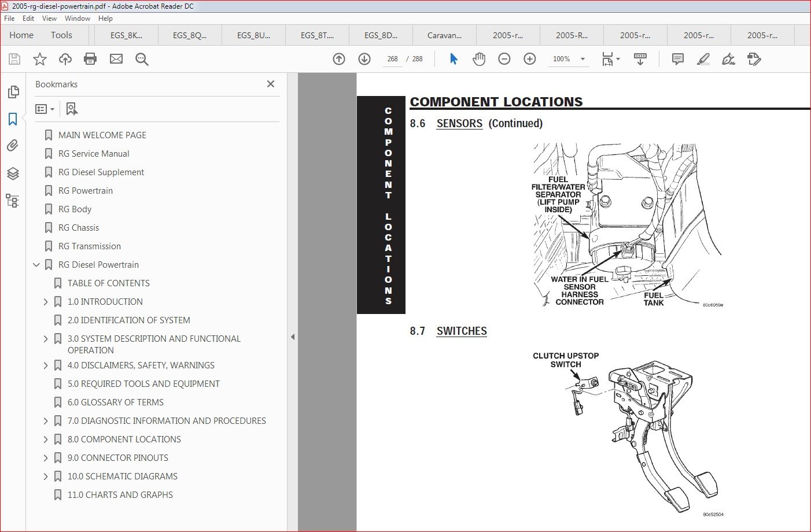Switch to the EGS_8K... document tab
811x532 pixels.
(126, 35)
